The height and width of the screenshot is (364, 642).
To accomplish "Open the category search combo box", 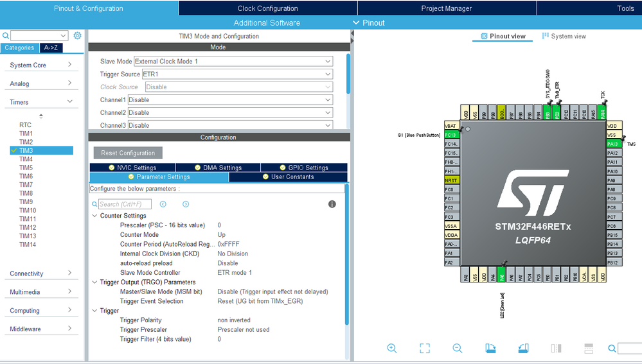I will [x=39, y=35].
